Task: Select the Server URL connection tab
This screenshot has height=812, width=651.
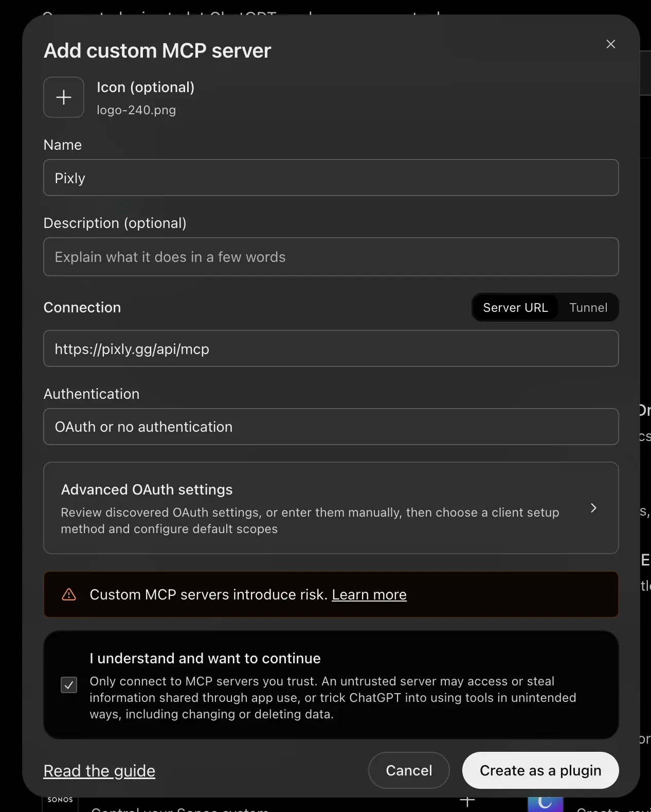Action: point(515,307)
